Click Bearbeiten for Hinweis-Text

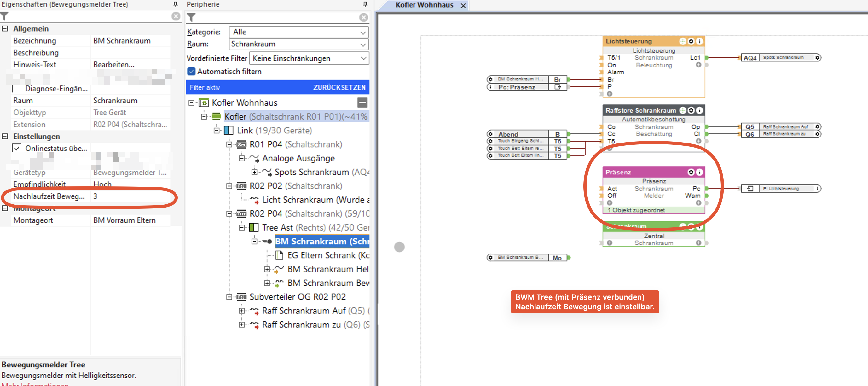[113, 64]
